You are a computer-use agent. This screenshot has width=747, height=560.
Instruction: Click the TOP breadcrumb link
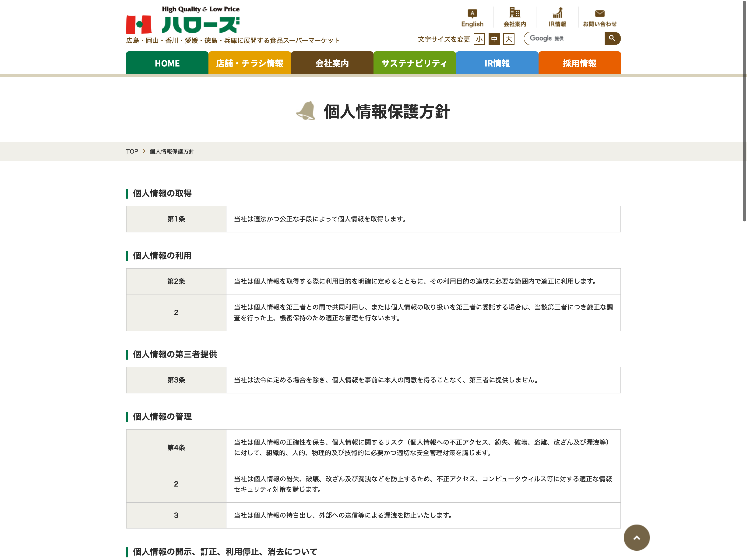pos(132,152)
